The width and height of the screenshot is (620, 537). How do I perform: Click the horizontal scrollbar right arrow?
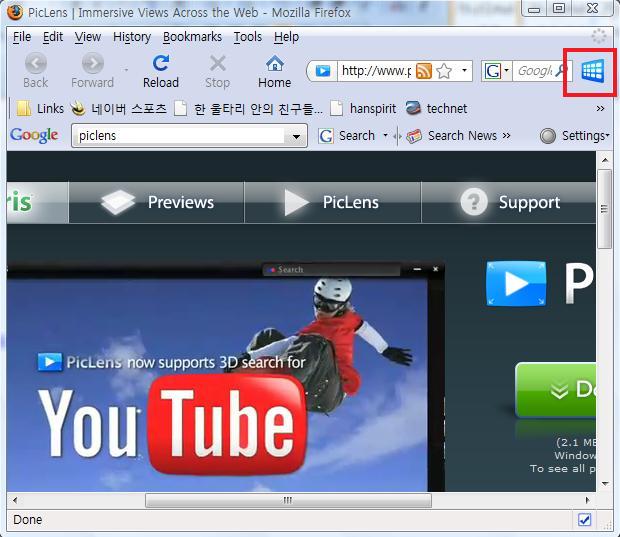[x=587, y=500]
